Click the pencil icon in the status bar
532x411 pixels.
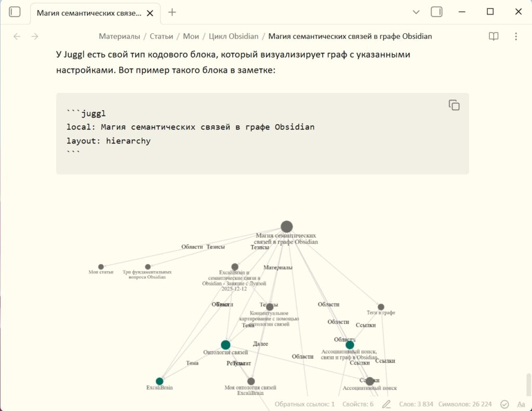point(385,404)
